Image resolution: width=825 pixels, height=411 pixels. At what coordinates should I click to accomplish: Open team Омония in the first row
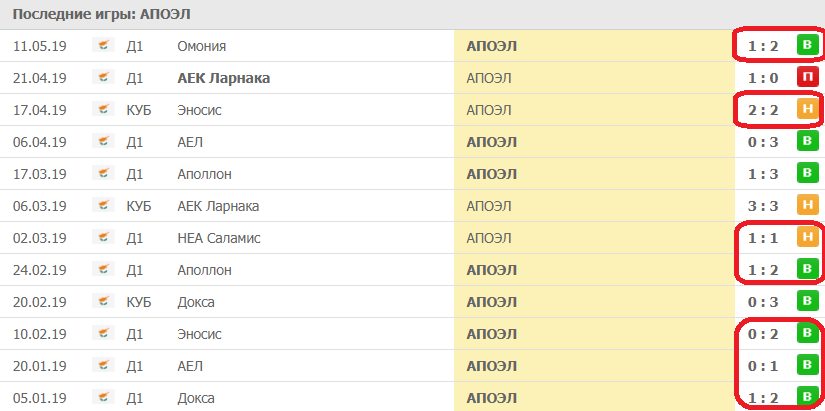pyautogui.click(x=201, y=46)
